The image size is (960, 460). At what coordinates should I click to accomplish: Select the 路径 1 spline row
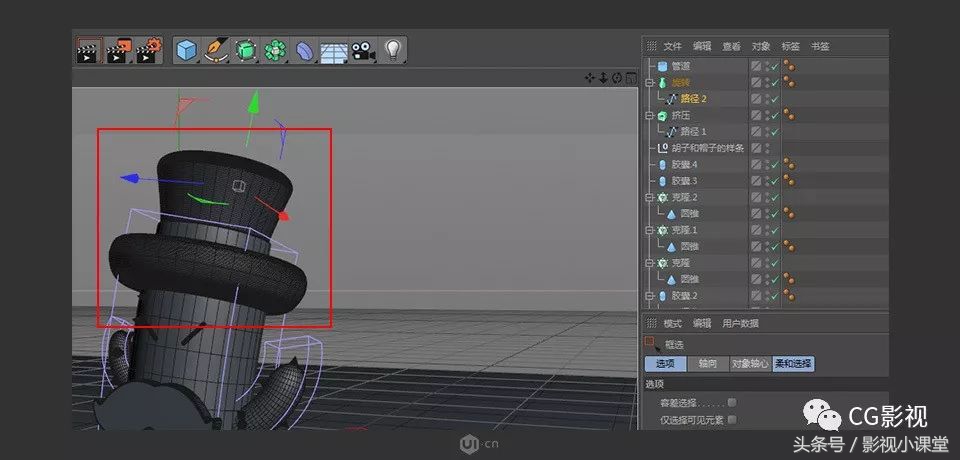(696, 132)
